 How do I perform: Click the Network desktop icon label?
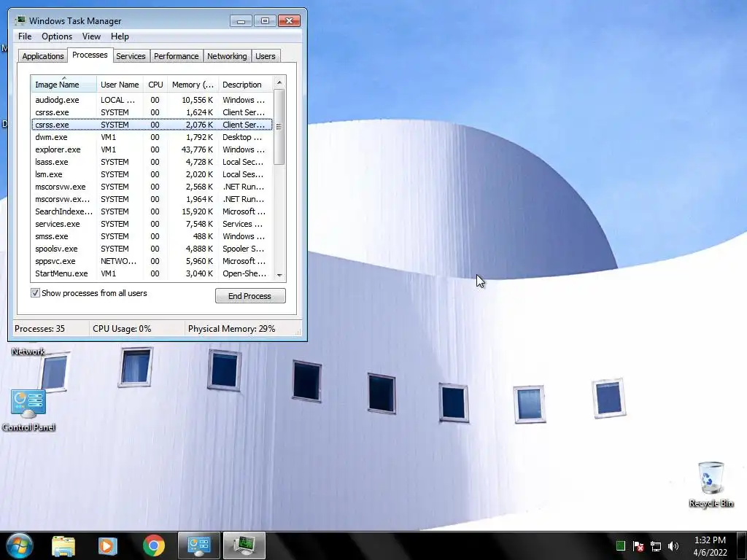pos(28,351)
